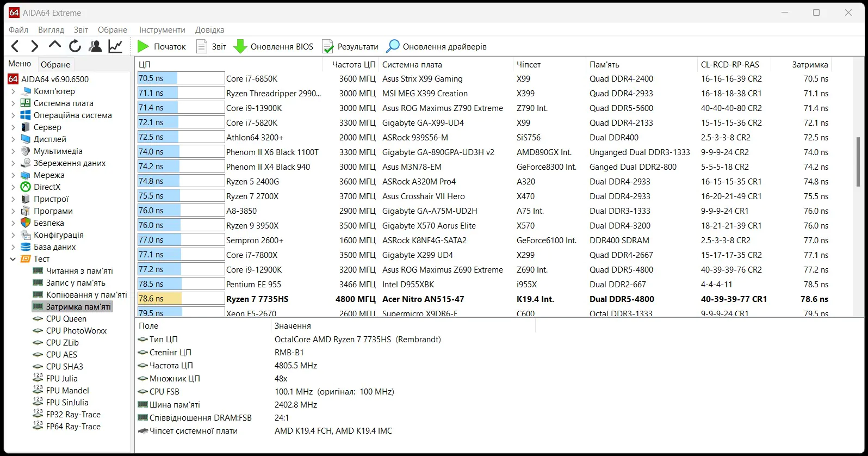Select the Athlon64 3200+ result row

(x=484, y=137)
